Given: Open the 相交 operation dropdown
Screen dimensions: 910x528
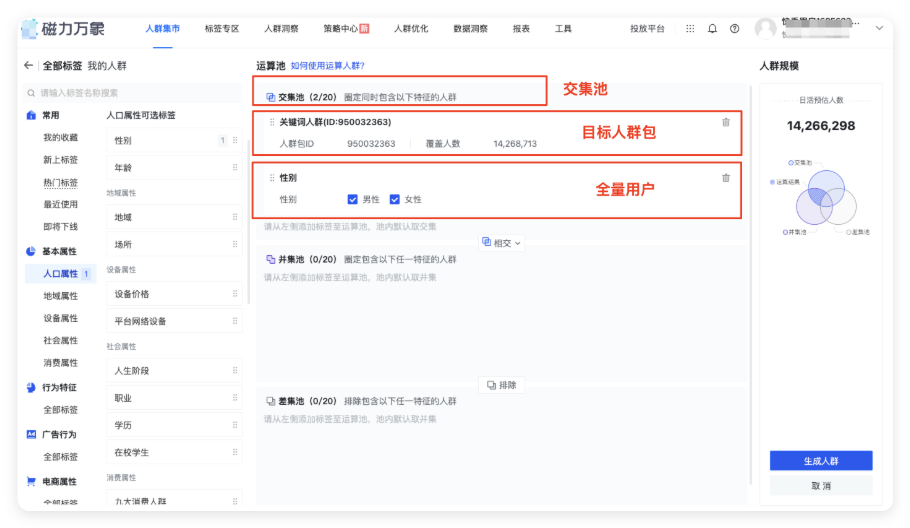Looking at the screenshot, I should [x=501, y=243].
